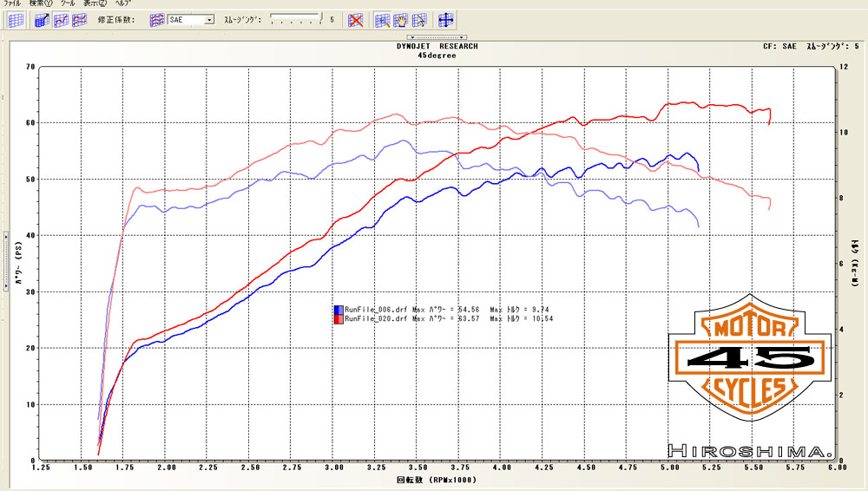The width and height of the screenshot is (868, 491).
Task: Open the SAE correction factor dropdown
Action: pos(209,19)
